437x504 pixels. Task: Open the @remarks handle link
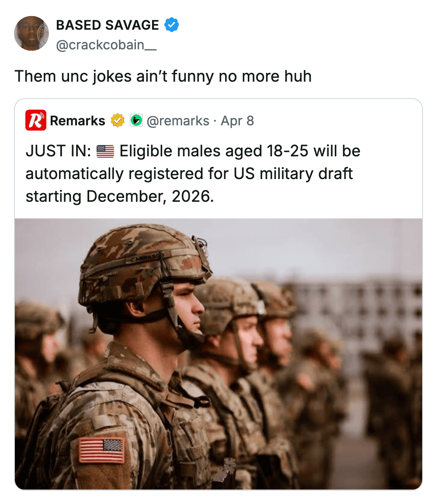[178, 121]
